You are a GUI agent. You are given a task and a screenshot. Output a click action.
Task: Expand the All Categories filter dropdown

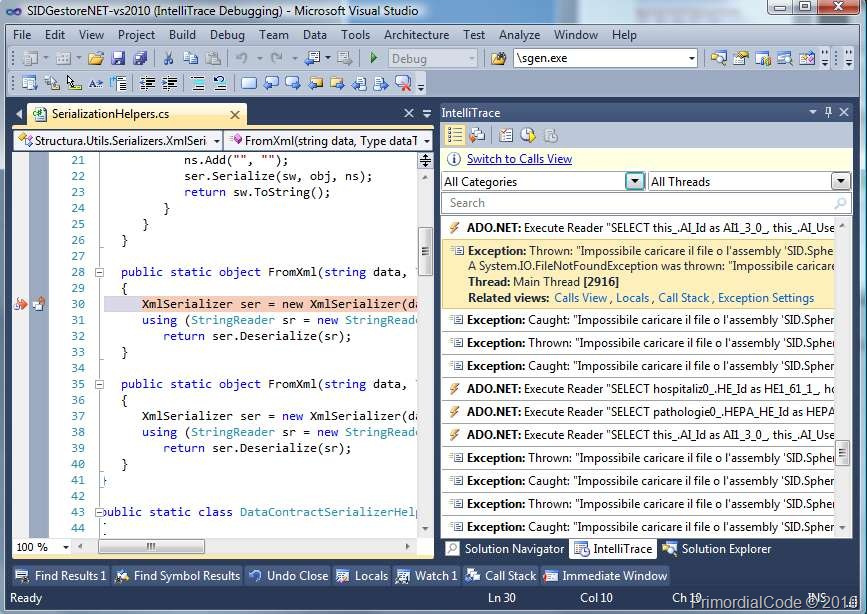[x=635, y=181]
